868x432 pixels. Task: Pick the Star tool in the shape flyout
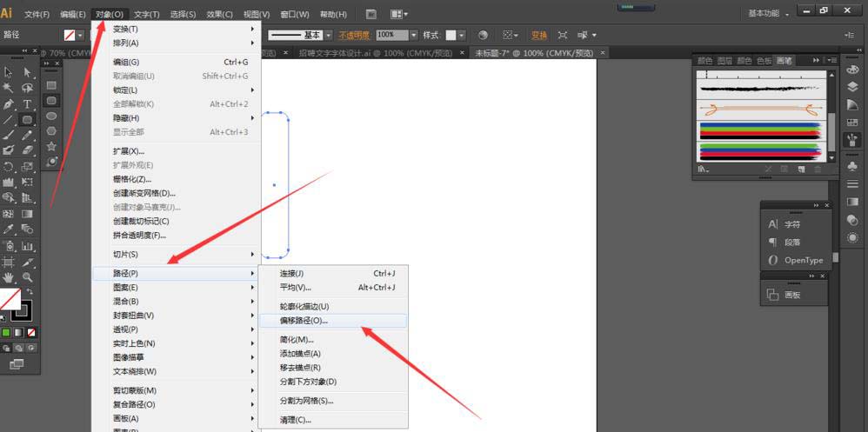tap(51, 146)
